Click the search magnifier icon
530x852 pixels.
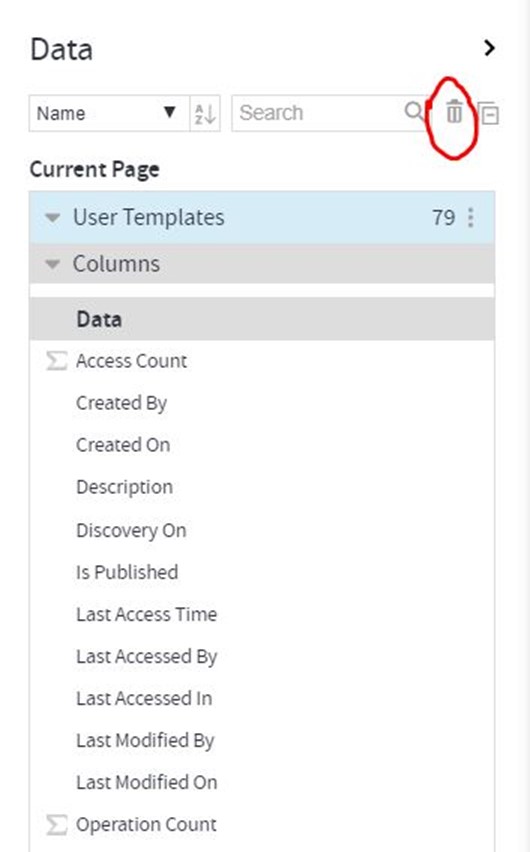click(x=414, y=111)
